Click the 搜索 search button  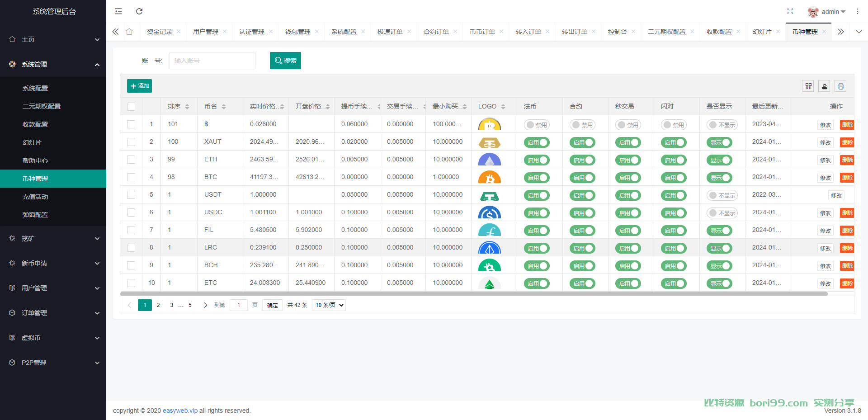tap(285, 61)
